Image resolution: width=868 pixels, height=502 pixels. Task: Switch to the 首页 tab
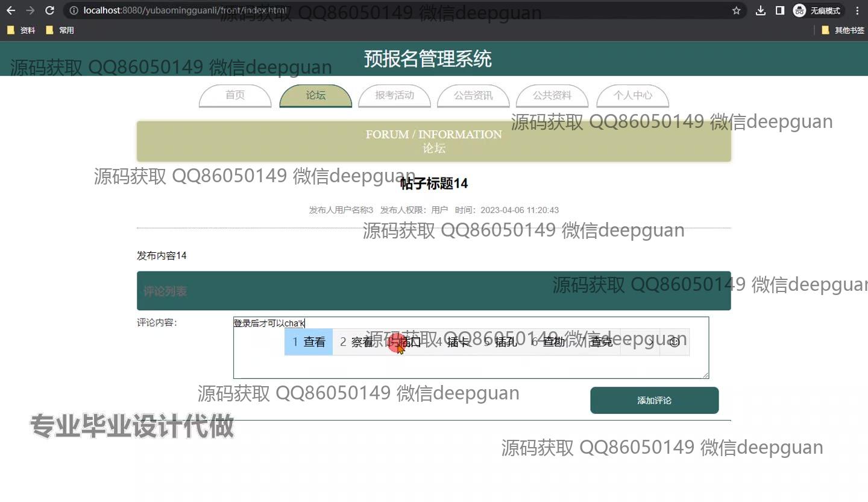(x=235, y=95)
